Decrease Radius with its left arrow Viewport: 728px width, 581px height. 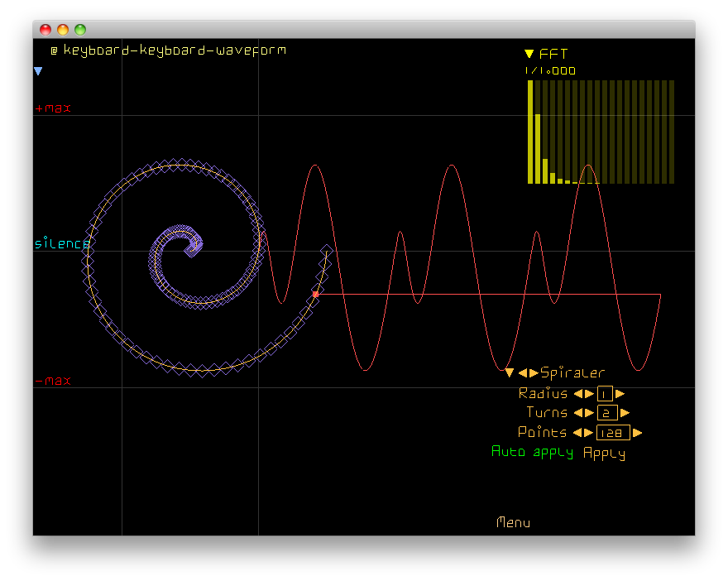(579, 394)
